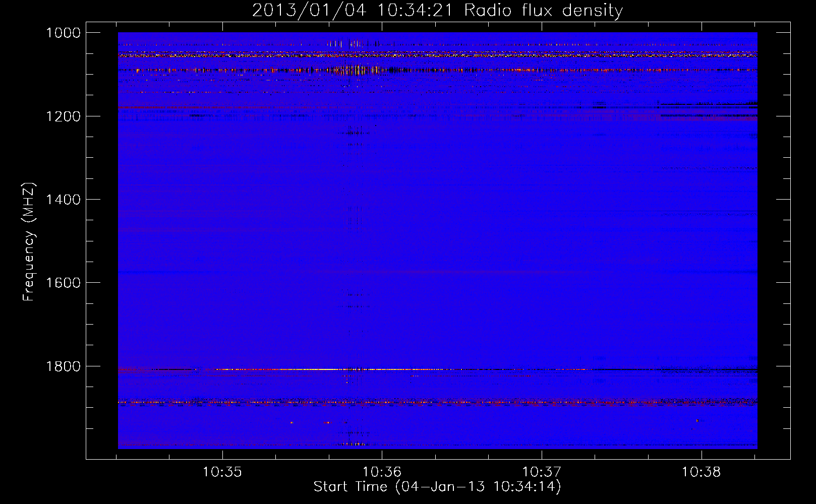Screen dimensions: 816x504
Task: Click the 10:37 time tick label
Action: 542,472
